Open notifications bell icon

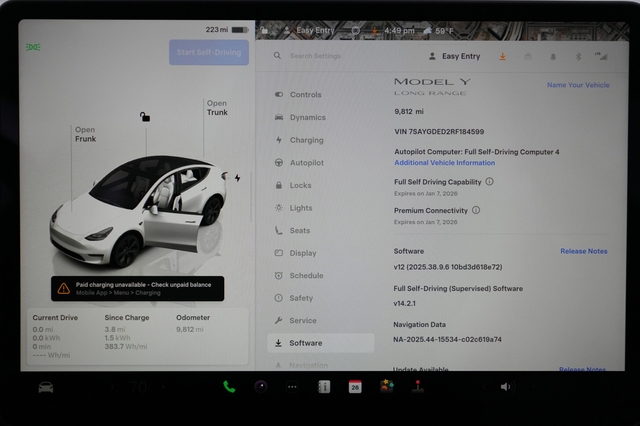[x=553, y=57]
